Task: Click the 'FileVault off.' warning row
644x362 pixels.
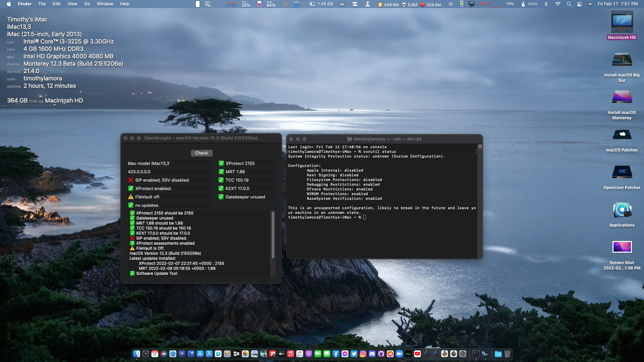Action: [170, 197]
